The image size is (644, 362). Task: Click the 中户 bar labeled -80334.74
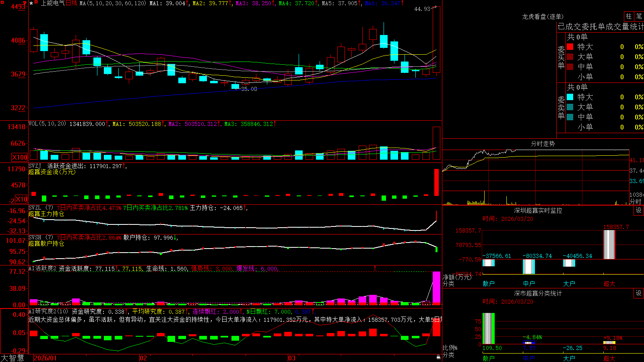coord(529,267)
